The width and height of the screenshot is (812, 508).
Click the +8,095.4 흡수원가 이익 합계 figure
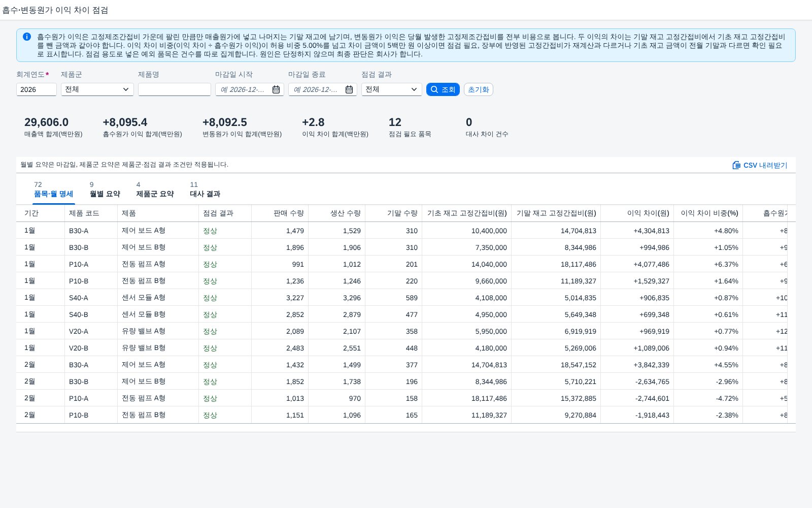tap(125, 122)
